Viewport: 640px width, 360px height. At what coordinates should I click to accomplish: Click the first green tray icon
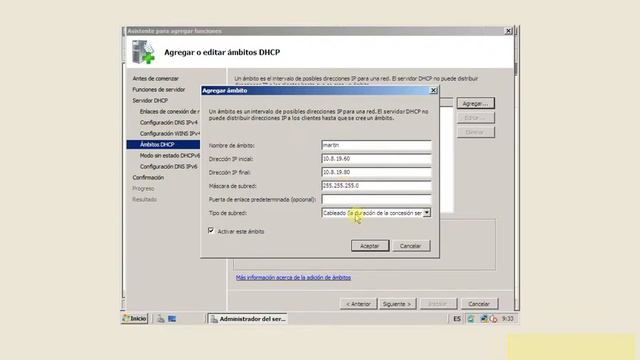(x=471, y=319)
